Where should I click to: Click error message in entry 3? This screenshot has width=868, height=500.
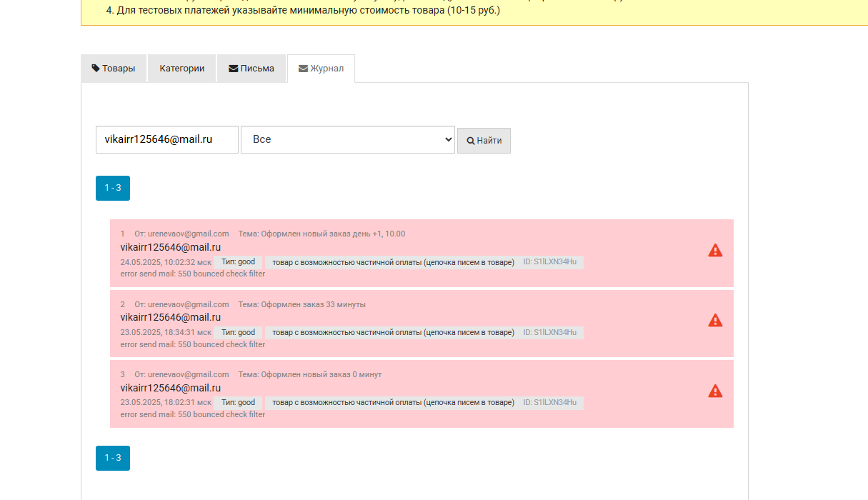(193, 414)
